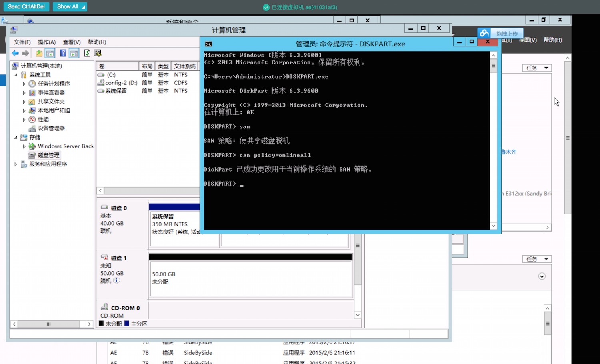This screenshot has width=600, height=364.
Task: Expand the 服务和应用程序 node
Action: [x=16, y=164]
